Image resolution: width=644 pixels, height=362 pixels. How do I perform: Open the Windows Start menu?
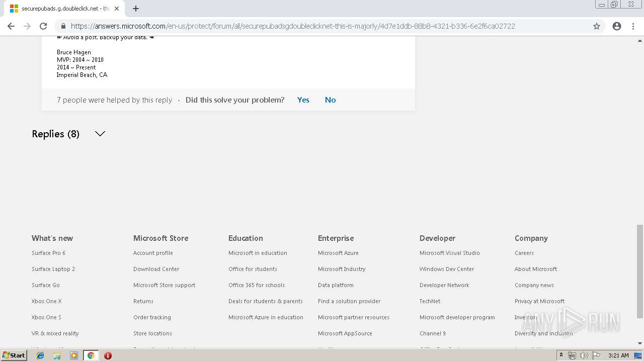(x=14, y=355)
